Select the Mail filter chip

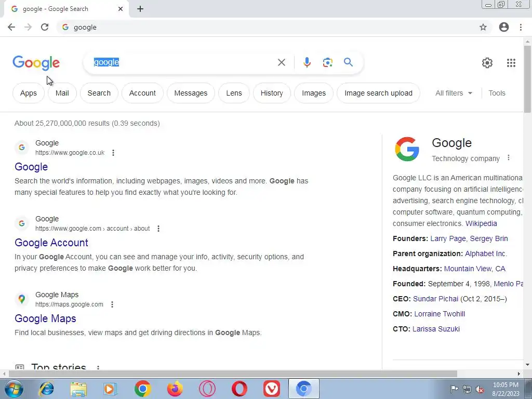coord(62,93)
